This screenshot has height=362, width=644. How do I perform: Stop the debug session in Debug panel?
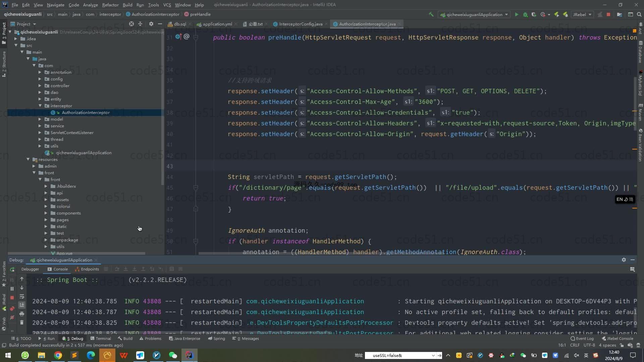[12, 298]
